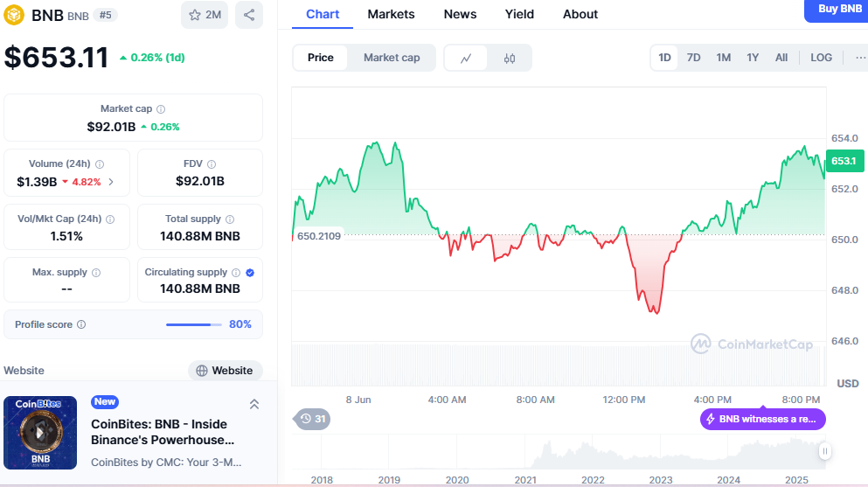Show Vol/Mkt Cap (24h) info icon
This screenshot has width=868, height=487.
[110, 219]
